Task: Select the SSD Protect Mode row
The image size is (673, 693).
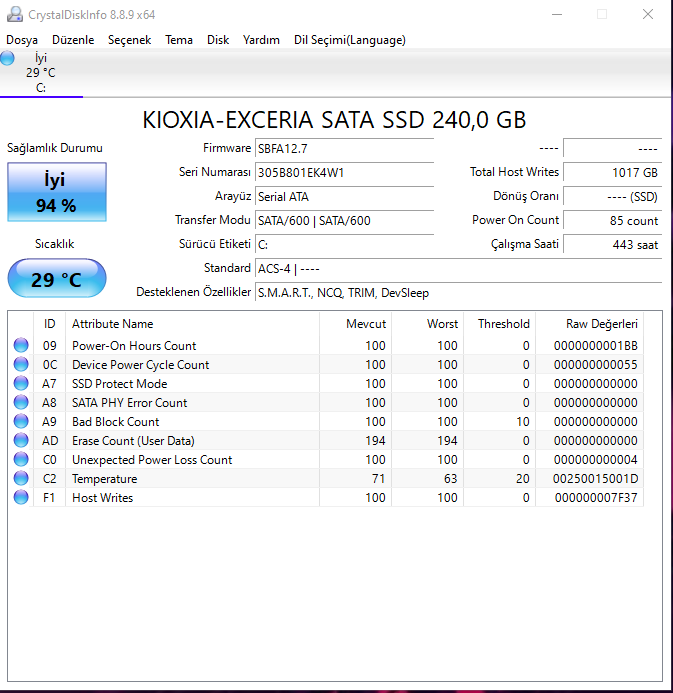Action: tap(326, 383)
